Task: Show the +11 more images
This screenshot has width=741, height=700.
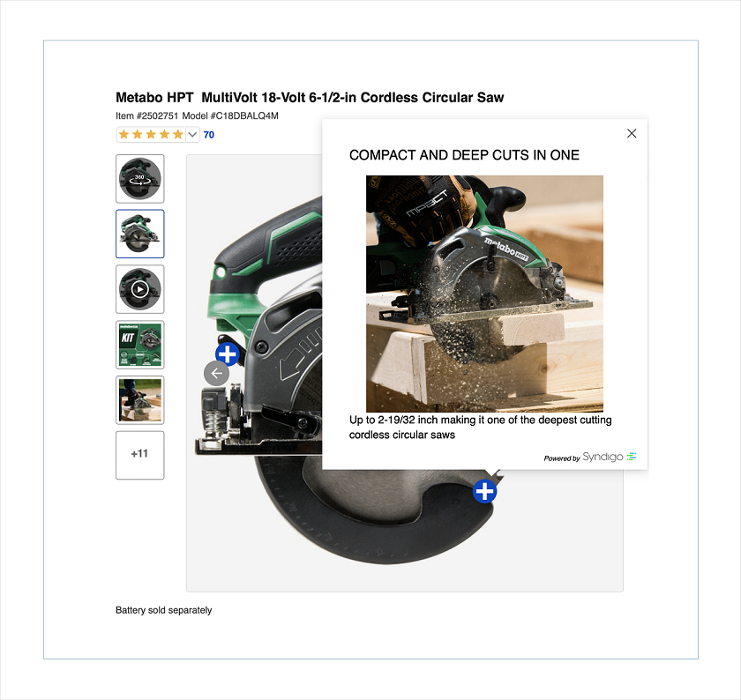Action: tap(140, 455)
